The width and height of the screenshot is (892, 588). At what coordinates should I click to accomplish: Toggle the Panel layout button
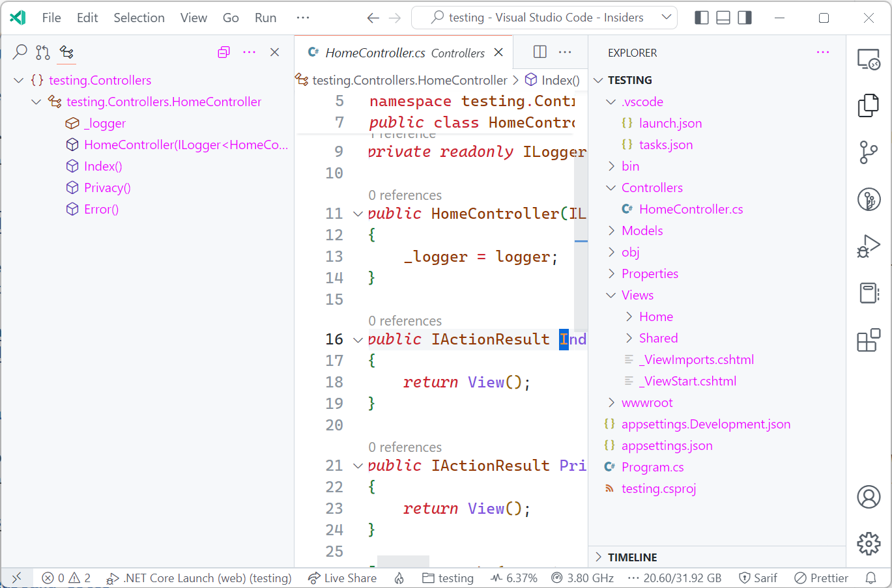[723, 18]
